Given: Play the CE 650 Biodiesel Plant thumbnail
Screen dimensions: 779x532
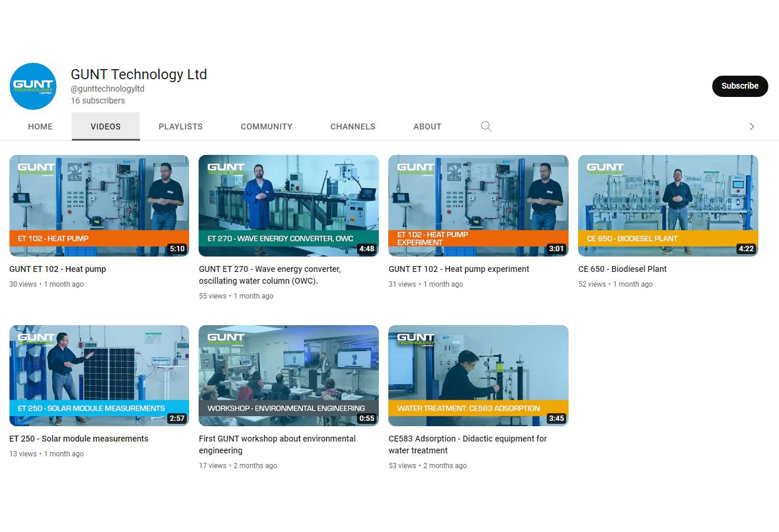Looking at the screenshot, I should (668, 206).
